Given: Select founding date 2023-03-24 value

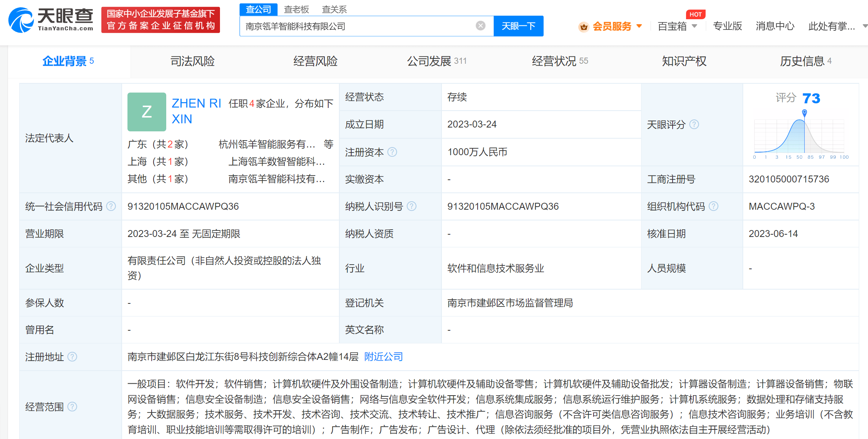Looking at the screenshot, I should tap(472, 124).
